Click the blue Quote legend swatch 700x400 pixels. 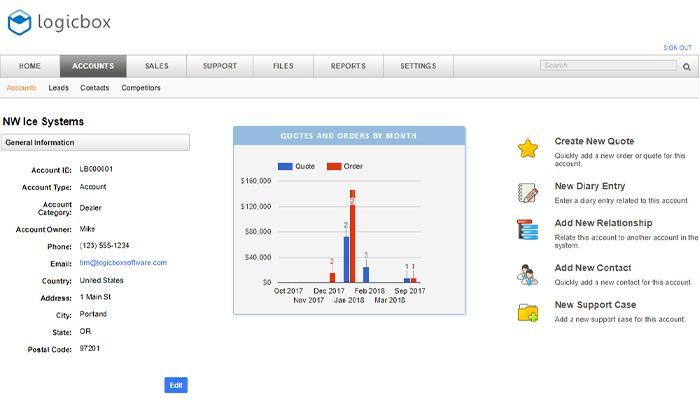click(285, 167)
